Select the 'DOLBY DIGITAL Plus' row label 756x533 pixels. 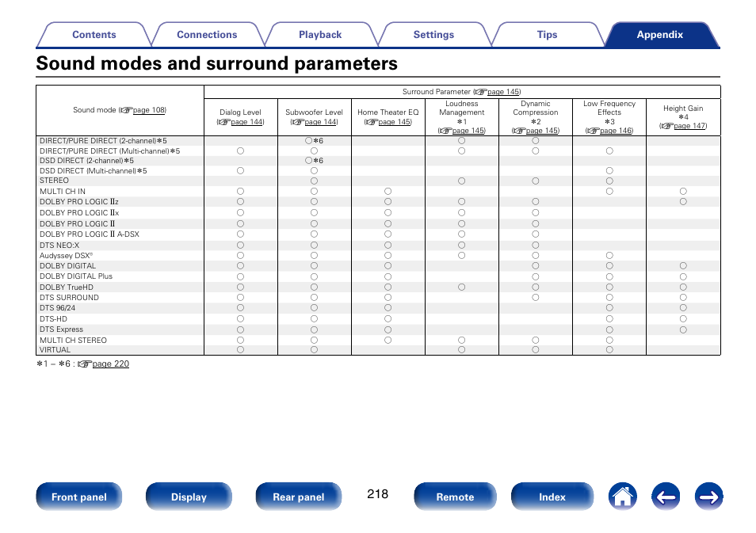coord(76,276)
